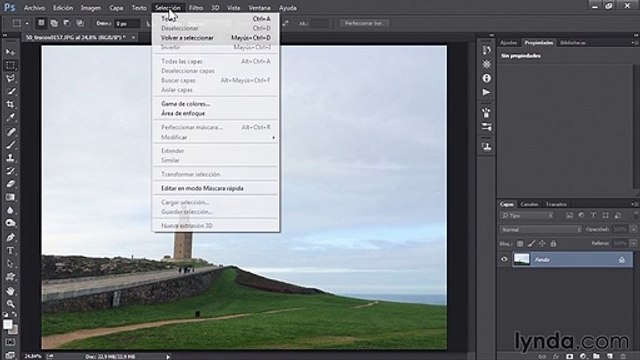Select the Crop tool
The height and width of the screenshot is (360, 640).
point(11,104)
